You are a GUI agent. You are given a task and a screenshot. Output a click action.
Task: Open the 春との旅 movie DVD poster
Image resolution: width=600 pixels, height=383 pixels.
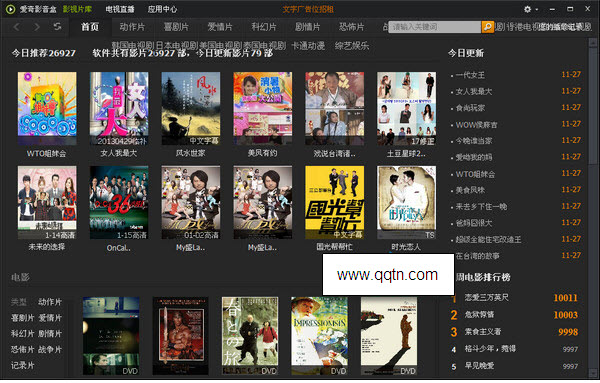click(250, 336)
